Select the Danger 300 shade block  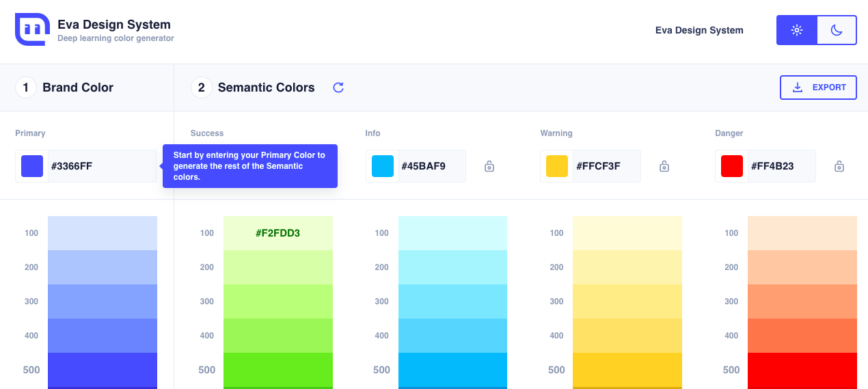click(802, 301)
